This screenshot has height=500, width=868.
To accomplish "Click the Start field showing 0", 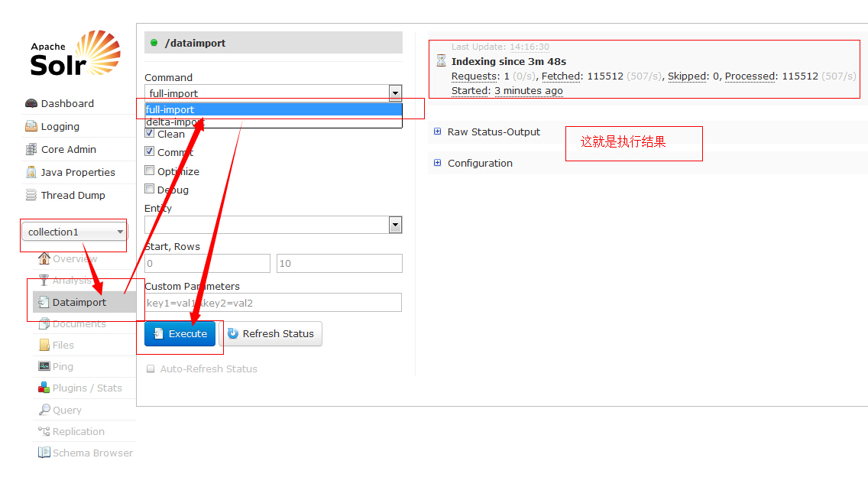I will coord(207,263).
